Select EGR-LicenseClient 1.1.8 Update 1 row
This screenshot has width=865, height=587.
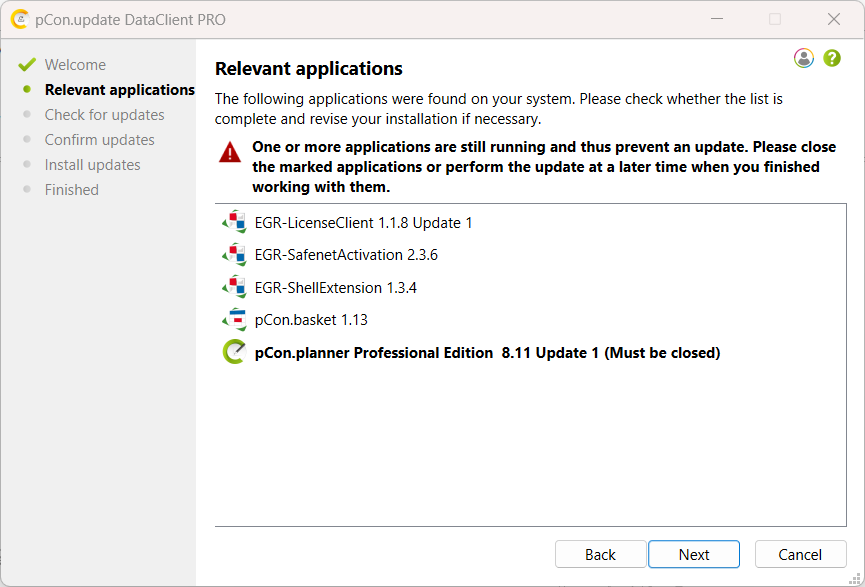tap(530, 222)
